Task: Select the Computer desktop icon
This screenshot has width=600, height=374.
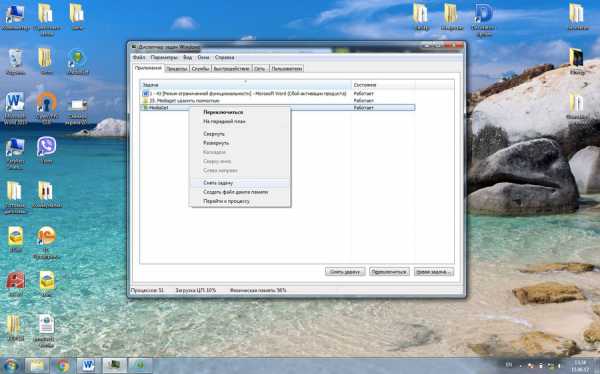Action: pos(15,18)
